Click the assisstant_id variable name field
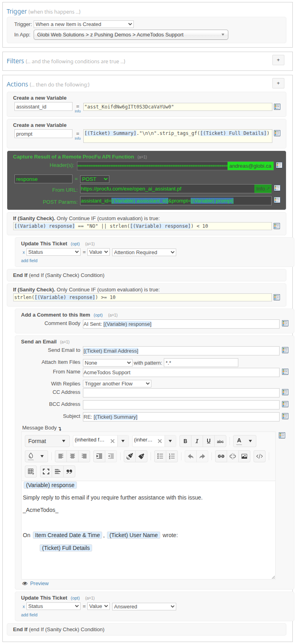The width and height of the screenshot is (296, 644). pyautogui.click(x=44, y=106)
